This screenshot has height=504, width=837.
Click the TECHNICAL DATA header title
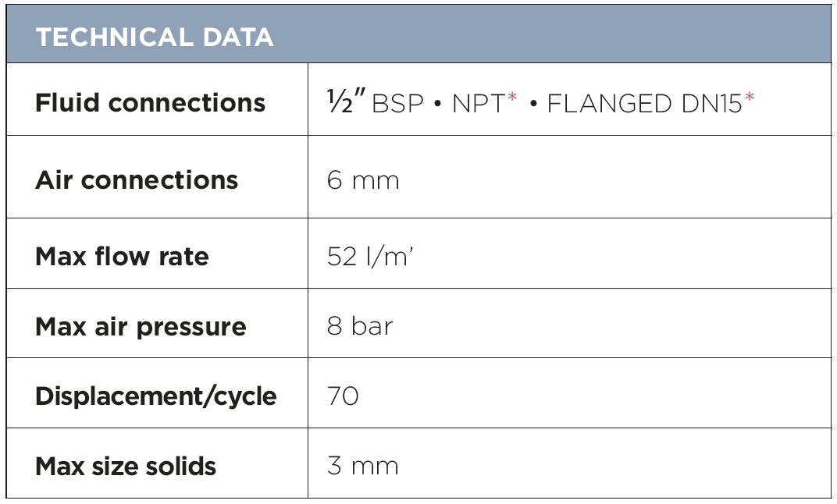point(155,37)
